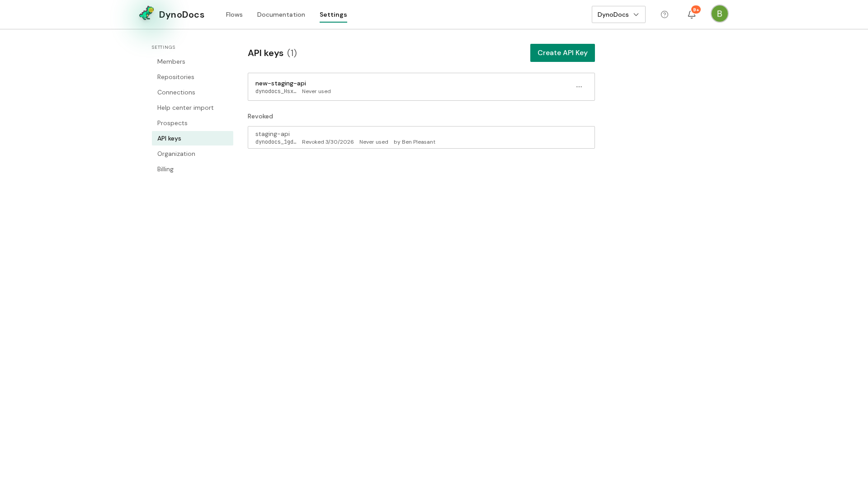Click the staging-api revoked key name

(273, 134)
